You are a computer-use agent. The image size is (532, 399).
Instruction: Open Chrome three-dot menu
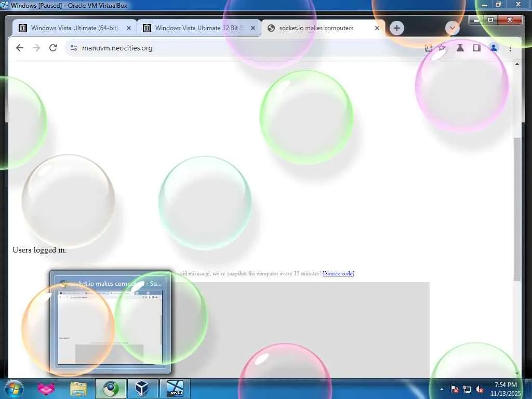[510, 48]
